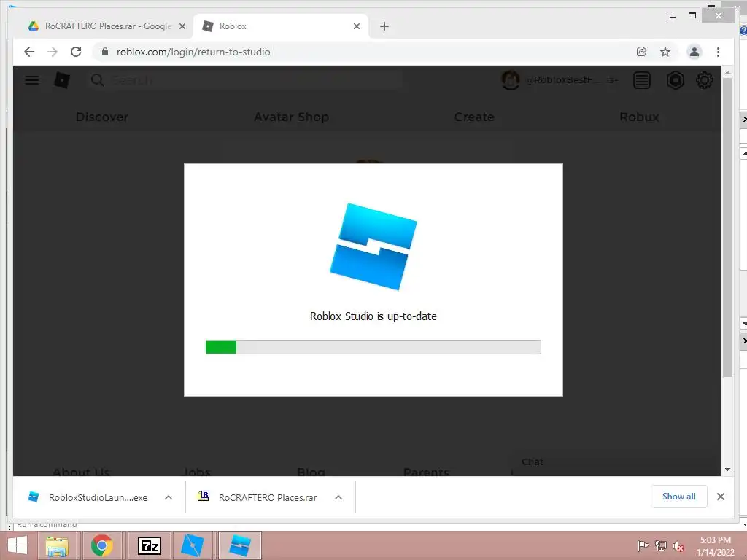The height and width of the screenshot is (560, 747).
Task: Reload the Roblox page
Action: (x=76, y=52)
